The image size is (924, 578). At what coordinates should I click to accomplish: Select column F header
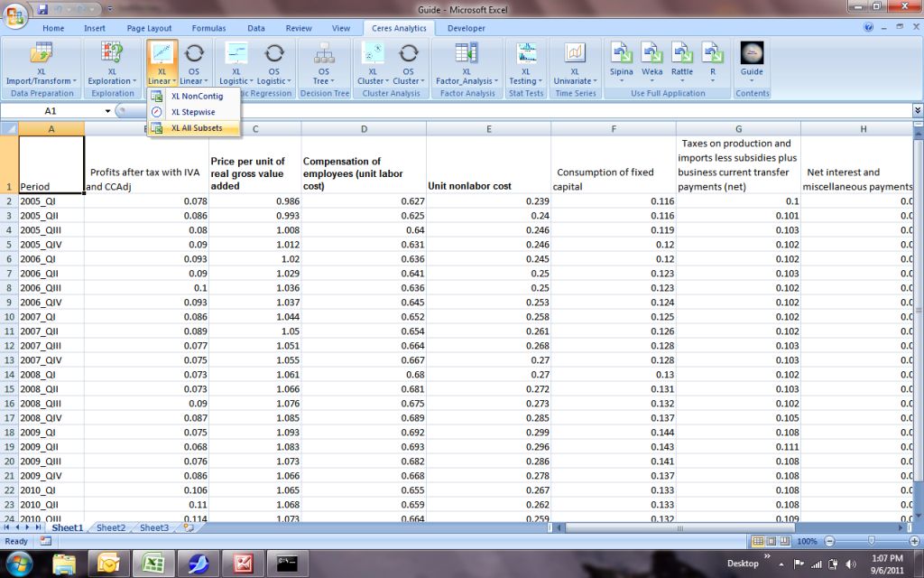pyautogui.click(x=614, y=128)
